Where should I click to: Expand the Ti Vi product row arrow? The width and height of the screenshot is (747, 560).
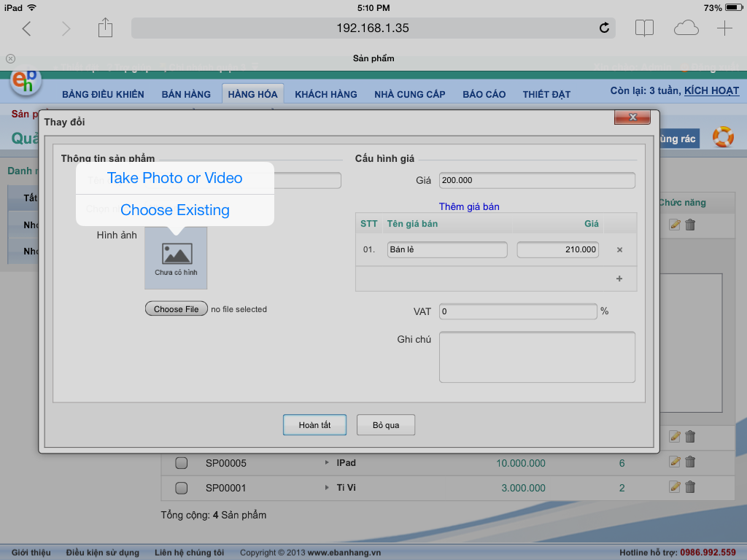click(x=327, y=487)
